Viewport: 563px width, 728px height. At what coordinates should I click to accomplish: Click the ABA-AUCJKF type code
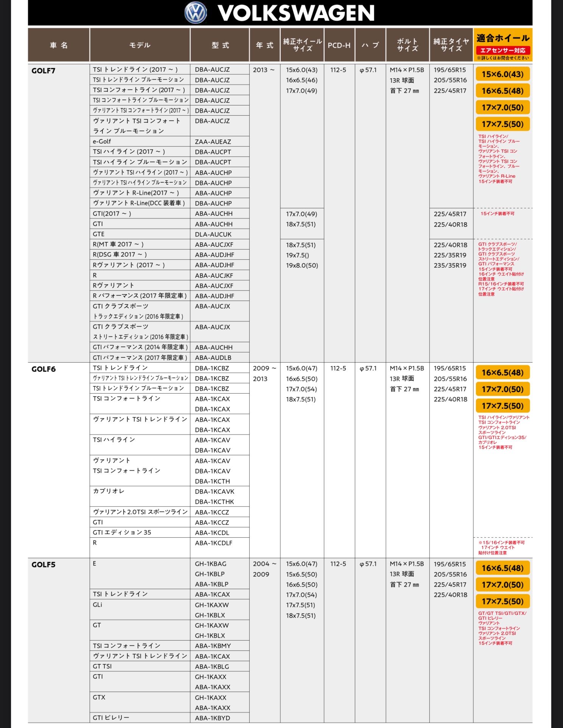tap(214, 276)
